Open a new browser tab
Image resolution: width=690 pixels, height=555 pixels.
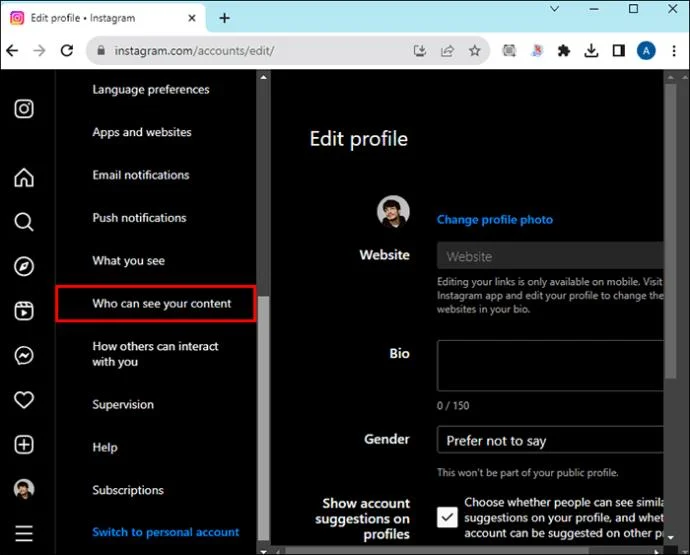coord(224,18)
